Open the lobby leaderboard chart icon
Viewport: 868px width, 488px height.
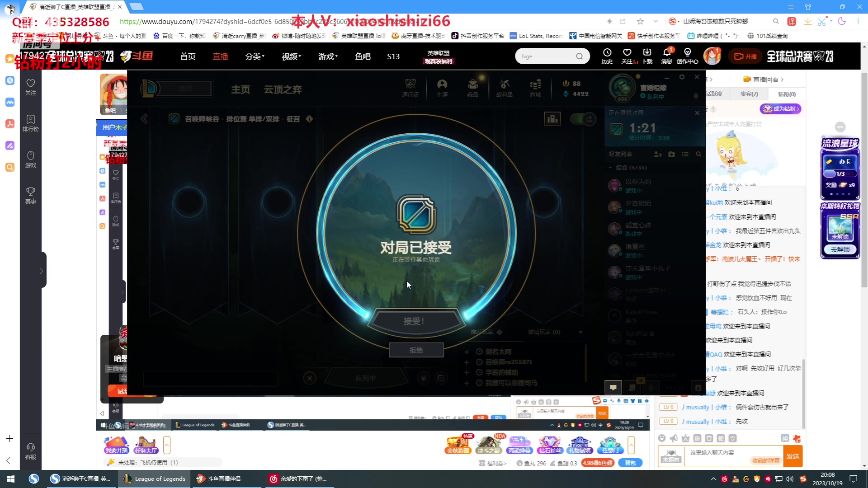click(x=552, y=119)
